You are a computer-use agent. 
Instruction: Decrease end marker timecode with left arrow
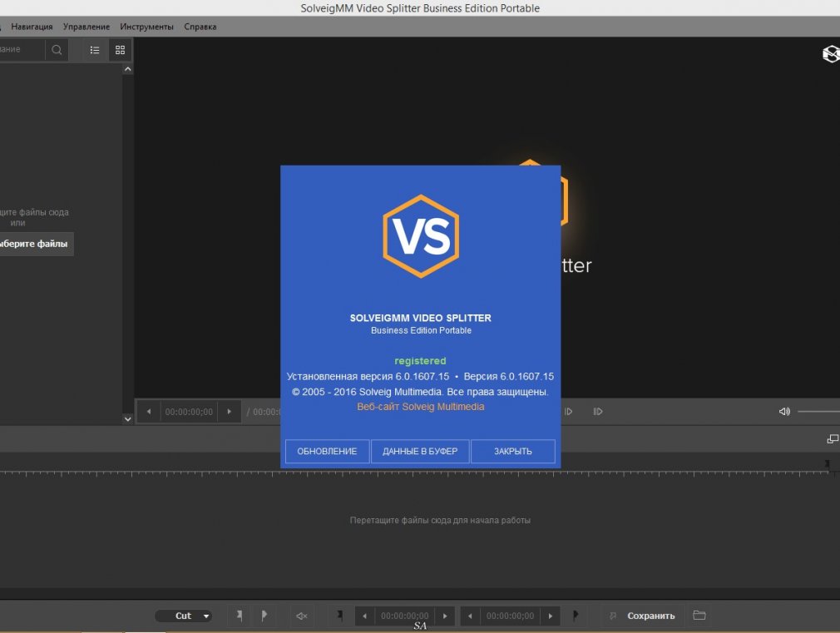(x=471, y=616)
